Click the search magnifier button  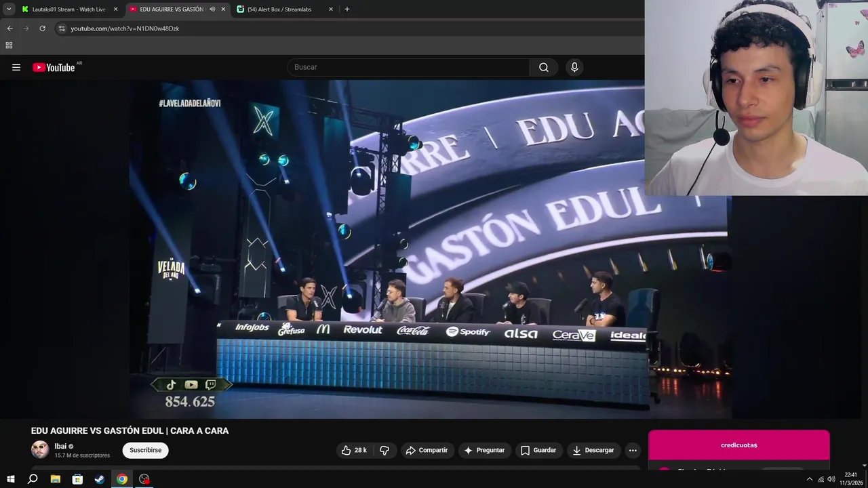click(544, 67)
